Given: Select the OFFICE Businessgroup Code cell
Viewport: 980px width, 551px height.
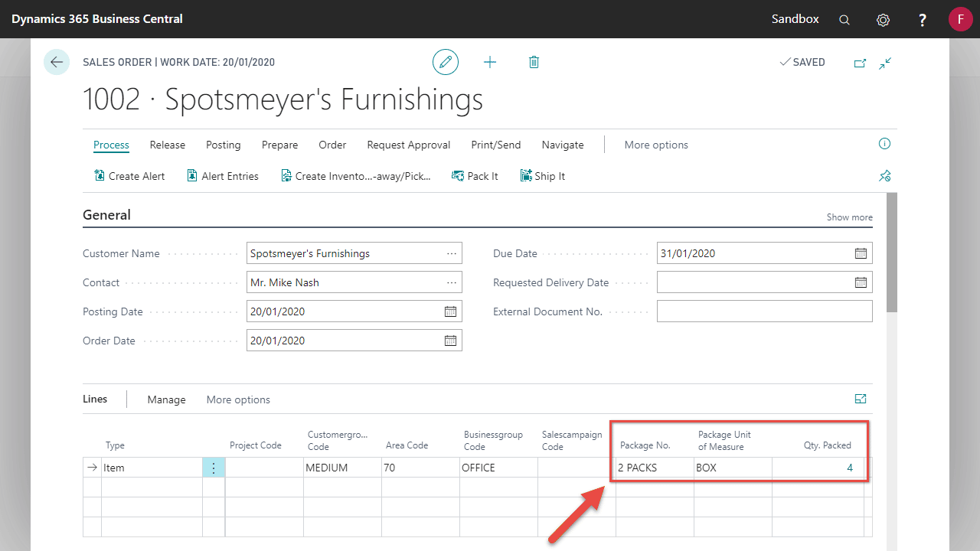Looking at the screenshot, I should [x=498, y=468].
